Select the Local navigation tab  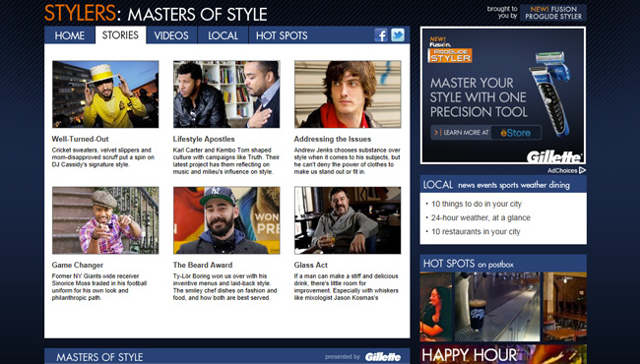tap(223, 35)
